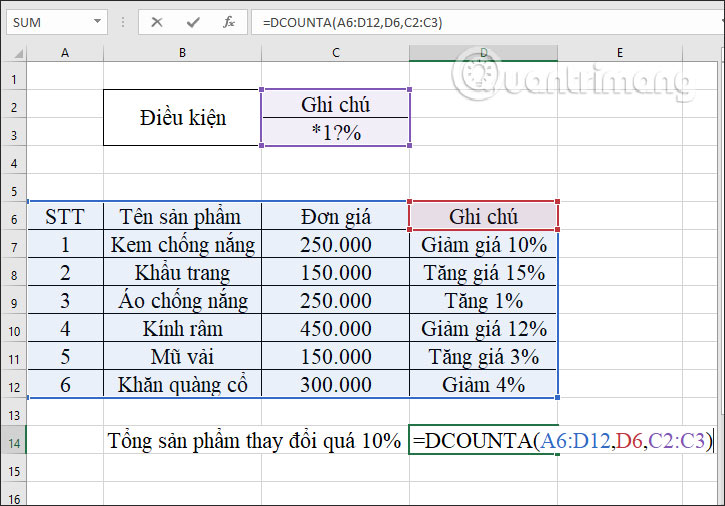Click cell 'Áo chống nắng'
Viewport: 725px width, 506px height.
(182, 300)
